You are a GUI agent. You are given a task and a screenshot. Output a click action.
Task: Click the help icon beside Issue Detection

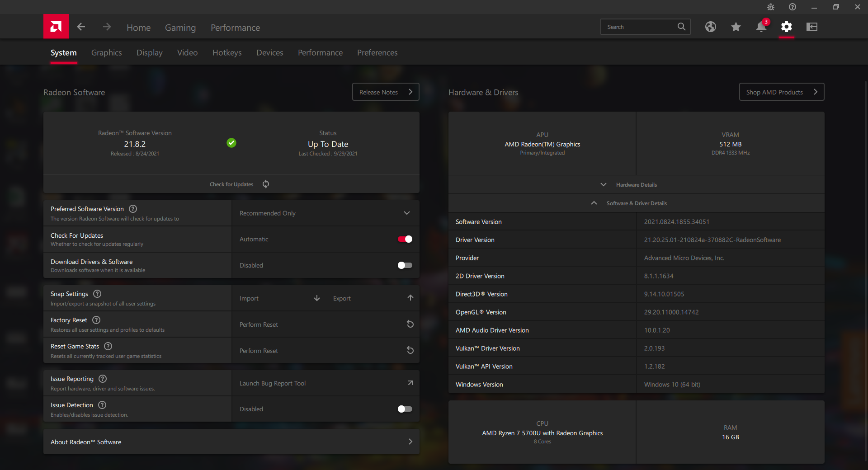click(x=102, y=405)
